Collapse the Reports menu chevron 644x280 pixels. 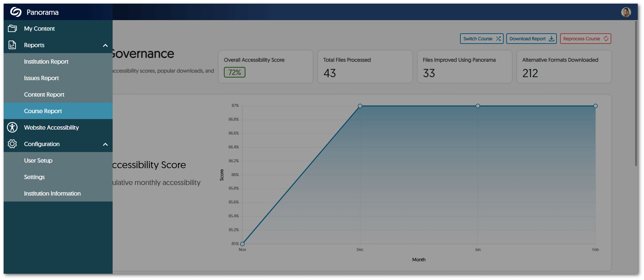coord(105,45)
